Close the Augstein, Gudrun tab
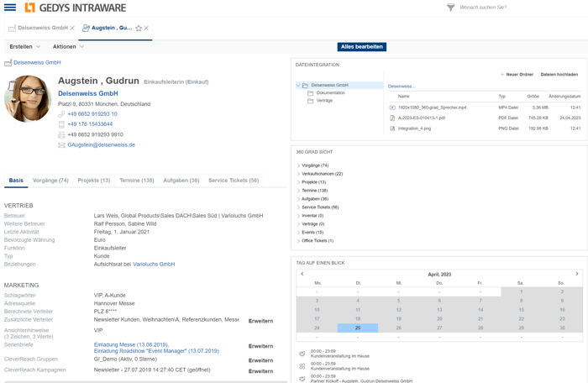The image size is (588, 383). point(147,28)
